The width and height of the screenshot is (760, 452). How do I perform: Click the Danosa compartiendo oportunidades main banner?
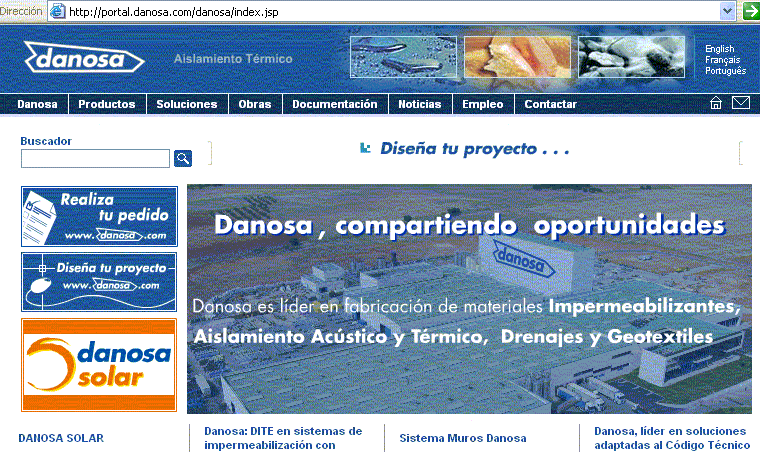pyautogui.click(x=469, y=298)
